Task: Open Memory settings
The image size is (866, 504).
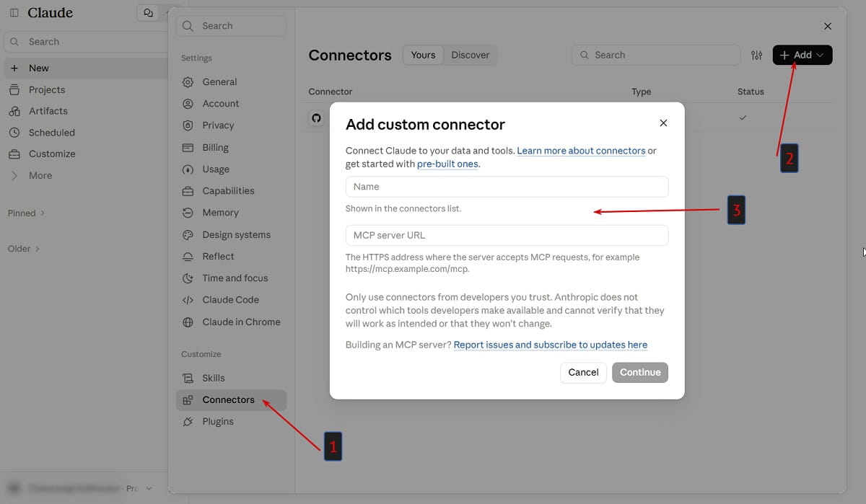Action: (x=231, y=213)
